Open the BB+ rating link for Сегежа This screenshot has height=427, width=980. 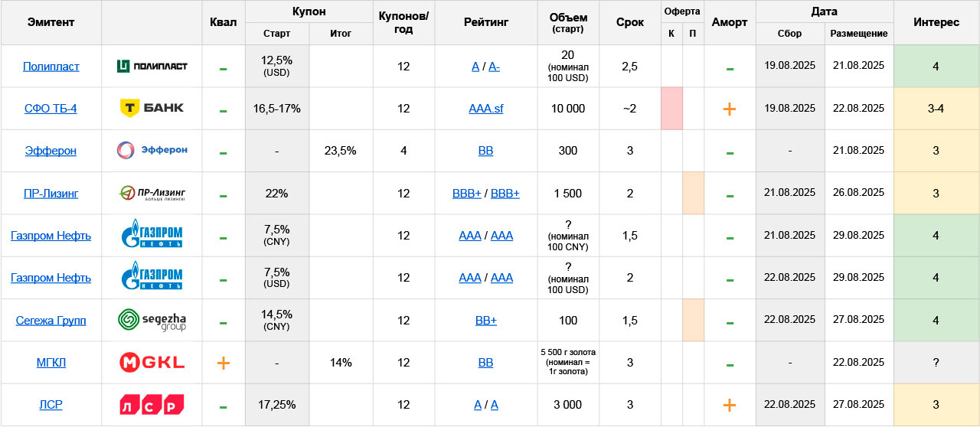[486, 321]
